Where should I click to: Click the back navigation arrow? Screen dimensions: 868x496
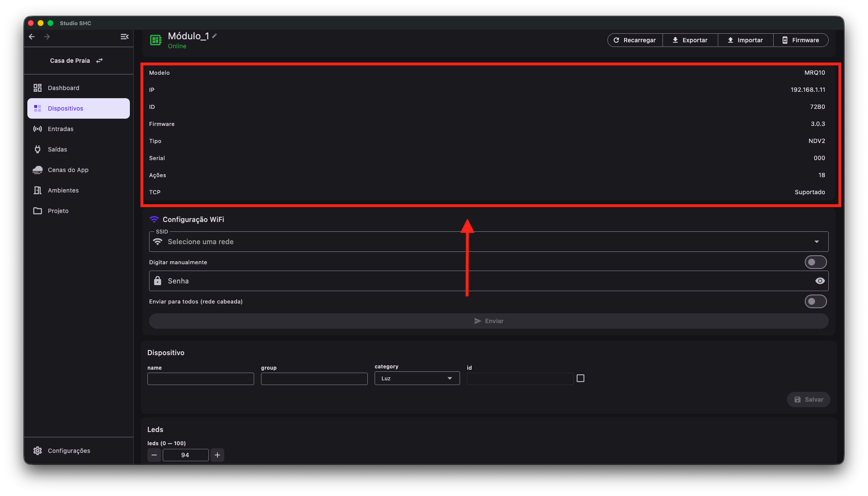tap(32, 37)
